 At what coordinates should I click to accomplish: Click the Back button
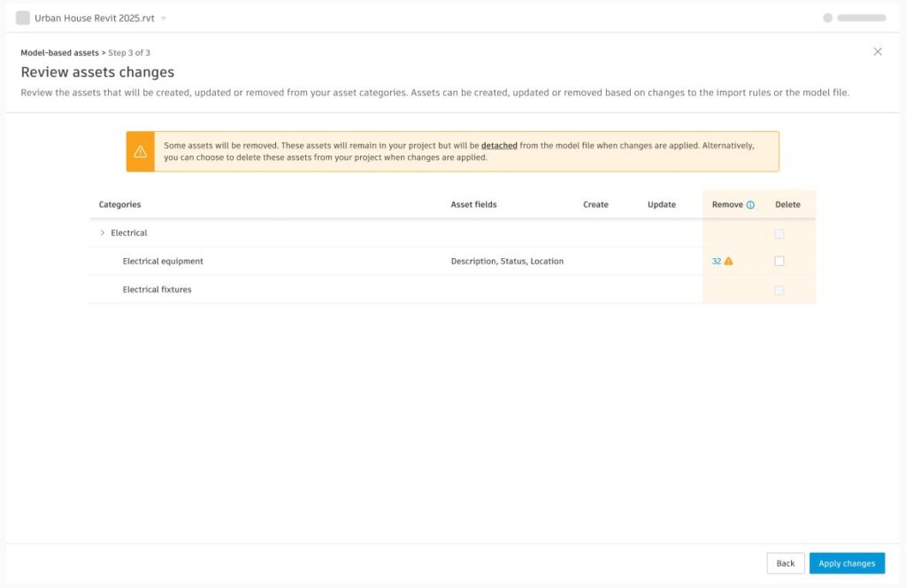point(785,563)
